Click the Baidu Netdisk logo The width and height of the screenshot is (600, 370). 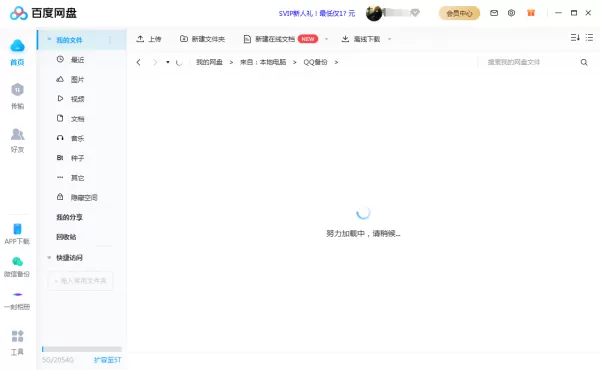pyautogui.click(x=43, y=13)
